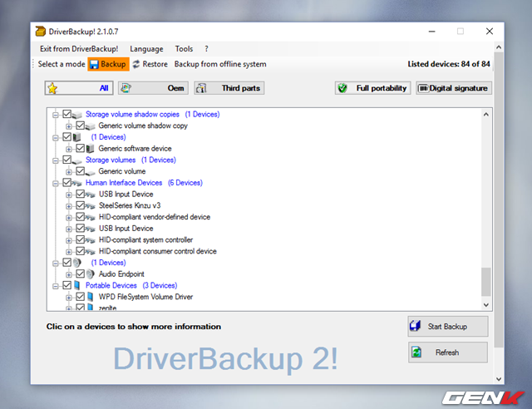The width and height of the screenshot is (532, 409).
Task: Click the Third parts filter icon
Action: (201, 88)
